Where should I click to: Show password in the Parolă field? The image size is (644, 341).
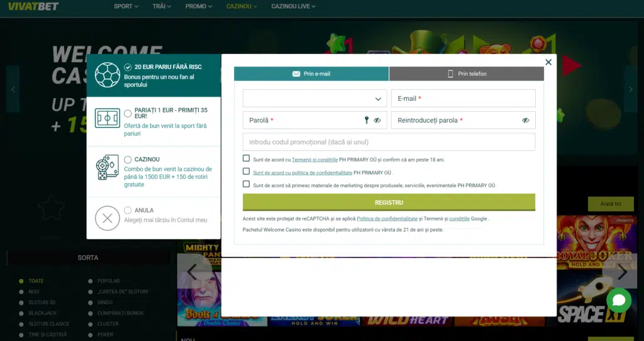coord(377,120)
